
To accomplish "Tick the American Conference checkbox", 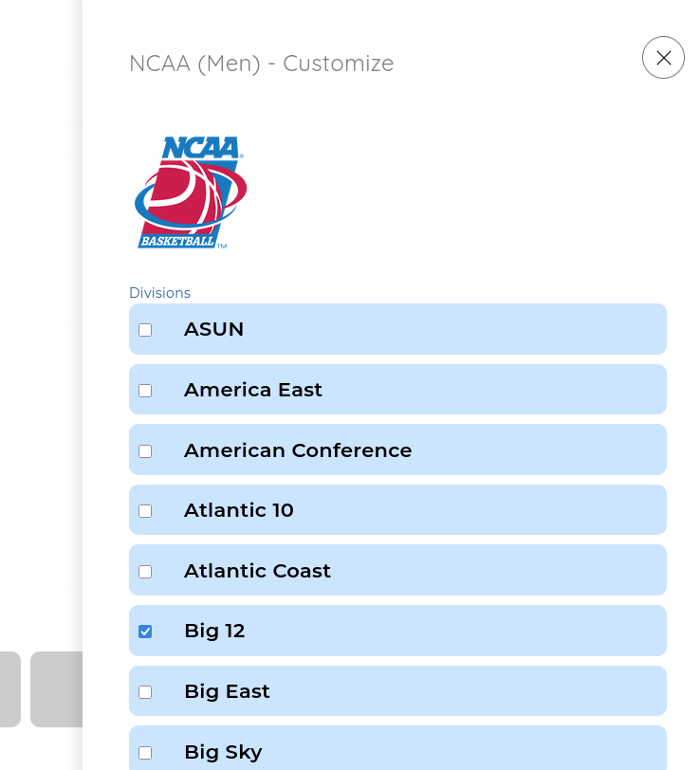I will point(145,451).
